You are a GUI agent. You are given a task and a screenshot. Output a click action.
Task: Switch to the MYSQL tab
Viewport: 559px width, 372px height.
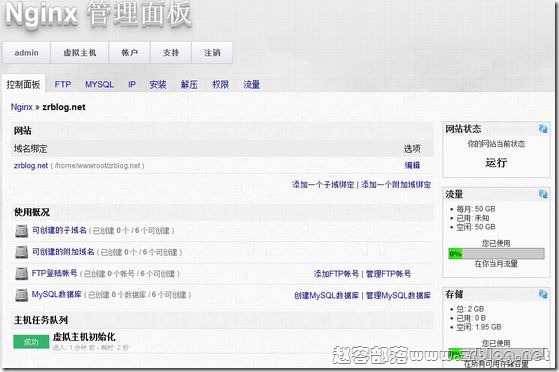pos(99,85)
